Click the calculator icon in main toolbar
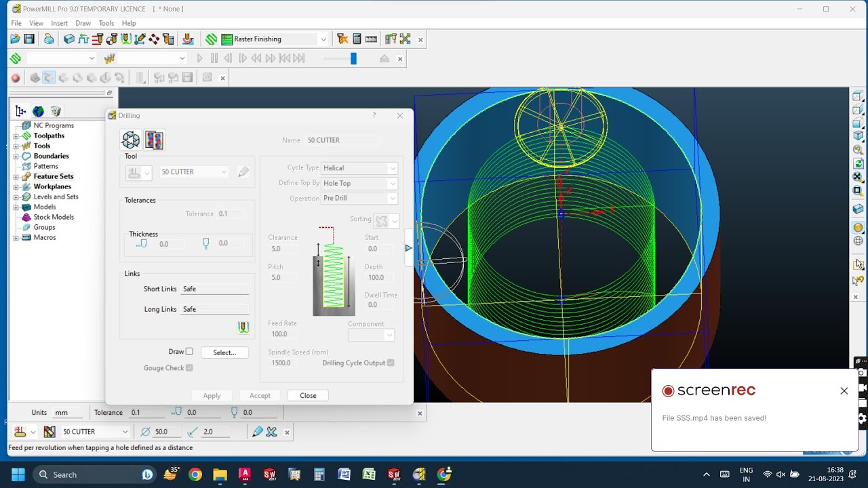The image size is (868, 488). click(x=357, y=39)
